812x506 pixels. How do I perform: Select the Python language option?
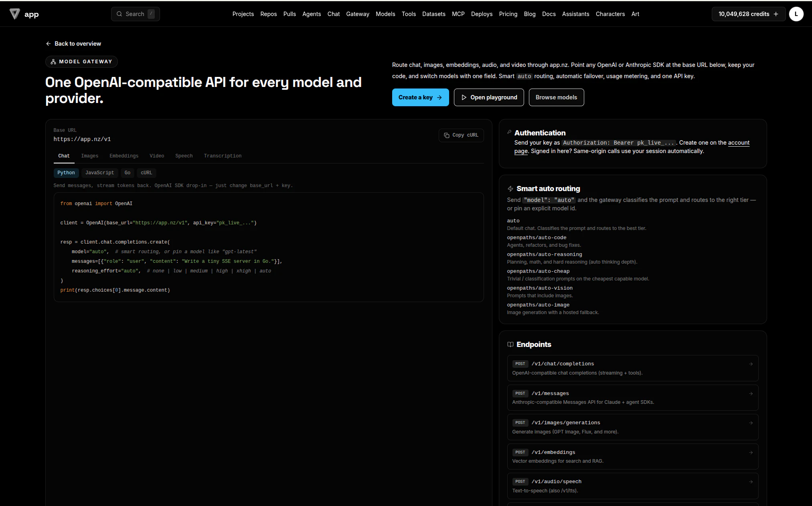(66, 173)
